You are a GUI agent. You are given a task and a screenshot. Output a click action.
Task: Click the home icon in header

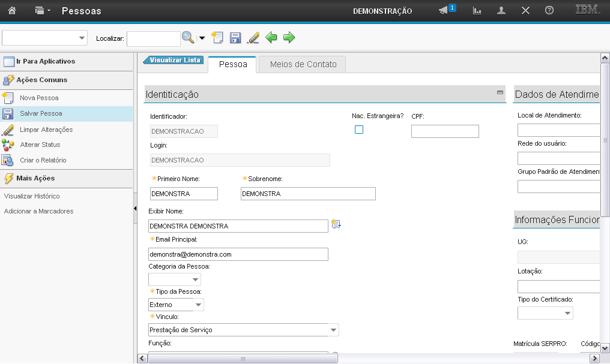(x=12, y=11)
